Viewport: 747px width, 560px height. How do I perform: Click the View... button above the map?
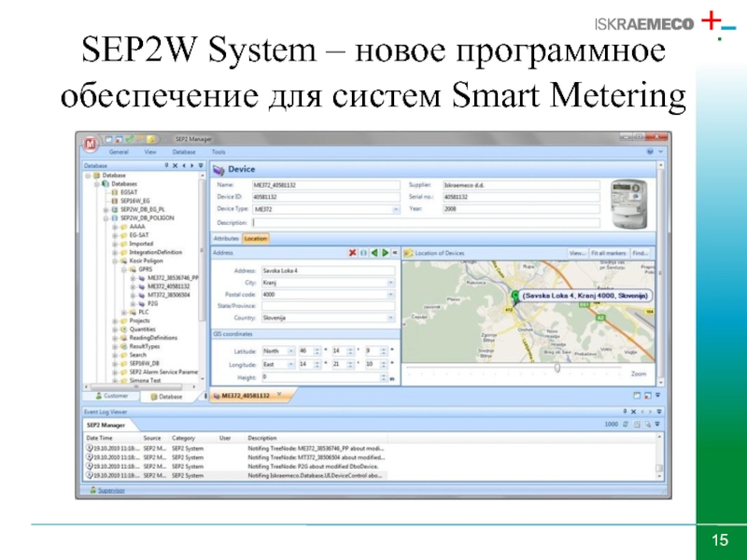[x=577, y=253]
